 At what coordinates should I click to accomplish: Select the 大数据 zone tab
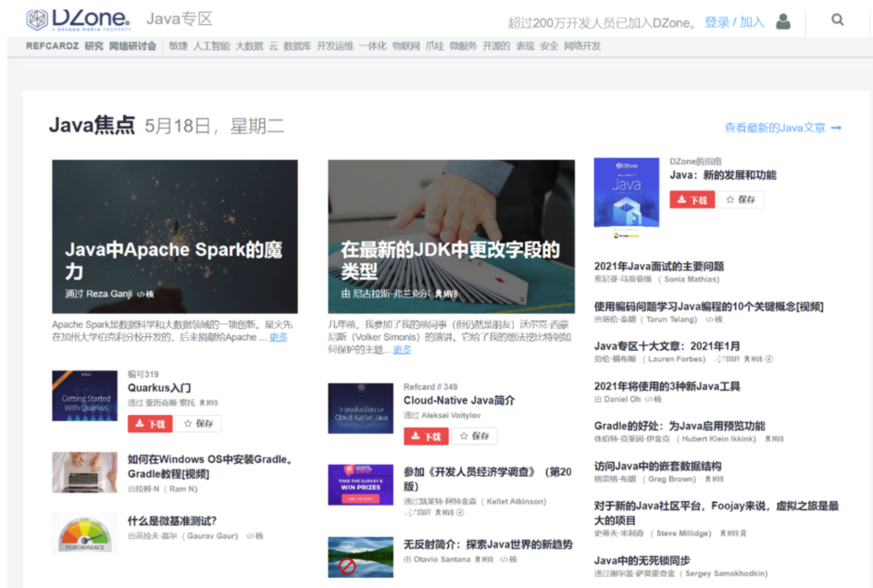point(249,45)
